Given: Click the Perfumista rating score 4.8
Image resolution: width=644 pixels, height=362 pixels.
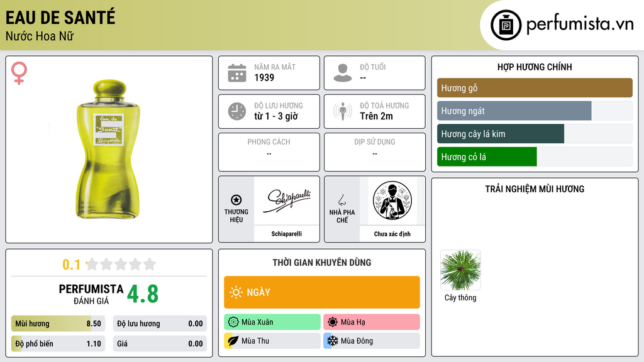Looking at the screenshot, I should [143, 294].
